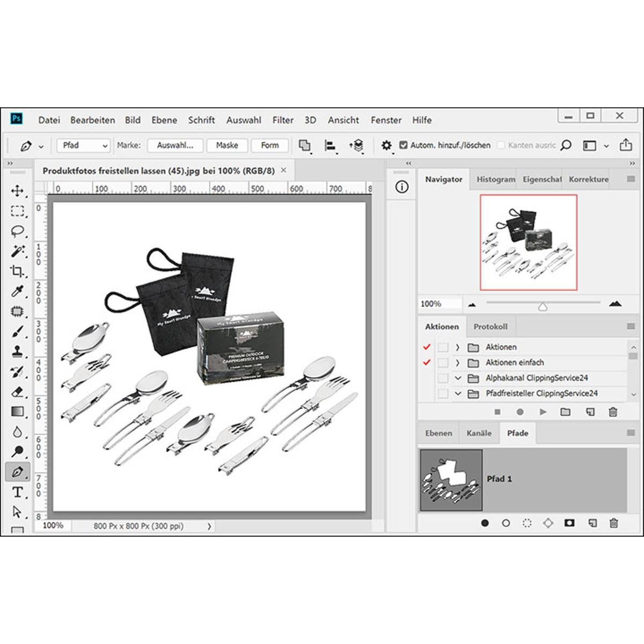
Task: Select the Move tool
Action: click(17, 191)
